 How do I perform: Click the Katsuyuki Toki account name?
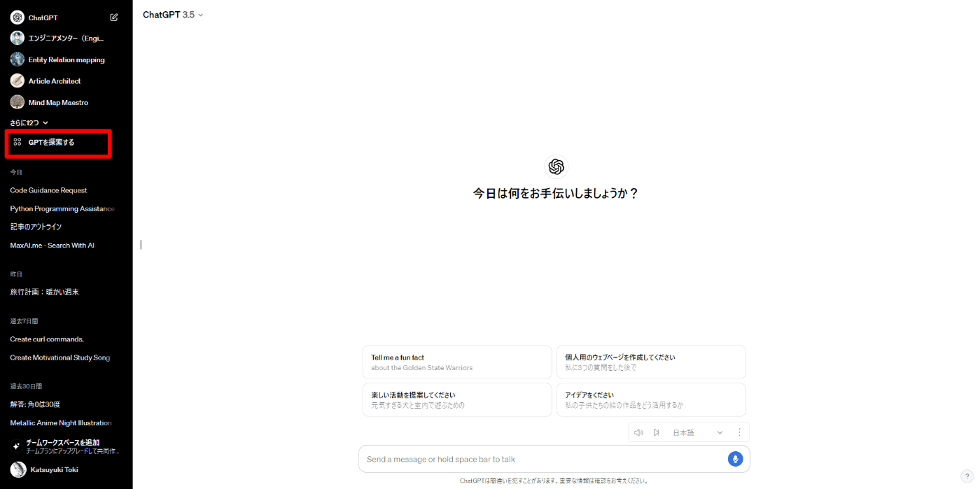tap(54, 470)
